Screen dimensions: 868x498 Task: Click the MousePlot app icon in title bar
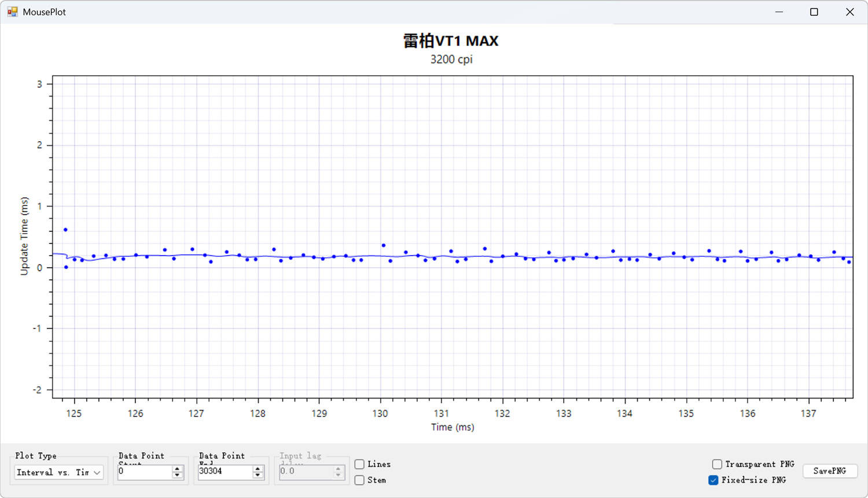click(x=12, y=12)
